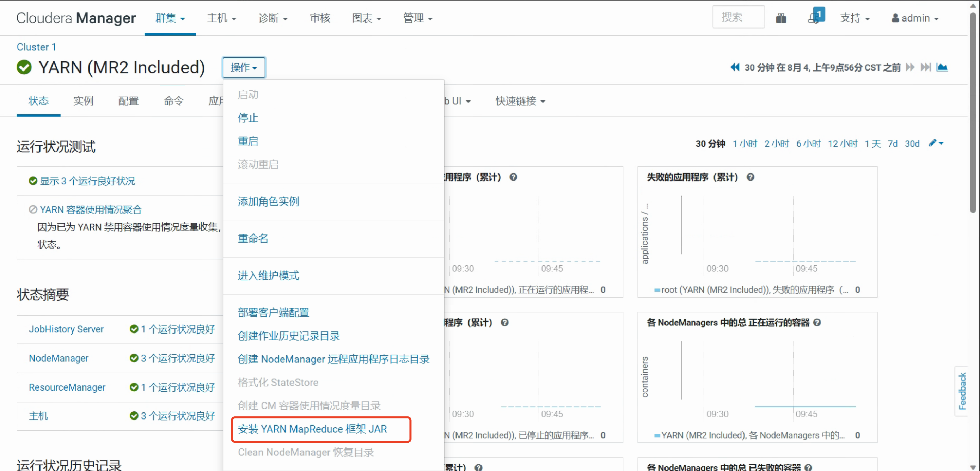The image size is (980, 471).
Task: Open the 群集 dropdown menu
Action: tap(170, 18)
